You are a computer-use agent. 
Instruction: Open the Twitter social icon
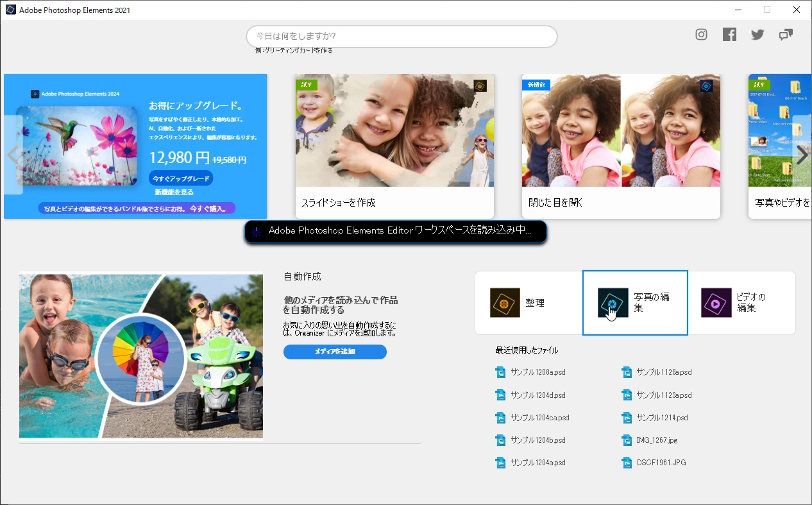coord(757,35)
